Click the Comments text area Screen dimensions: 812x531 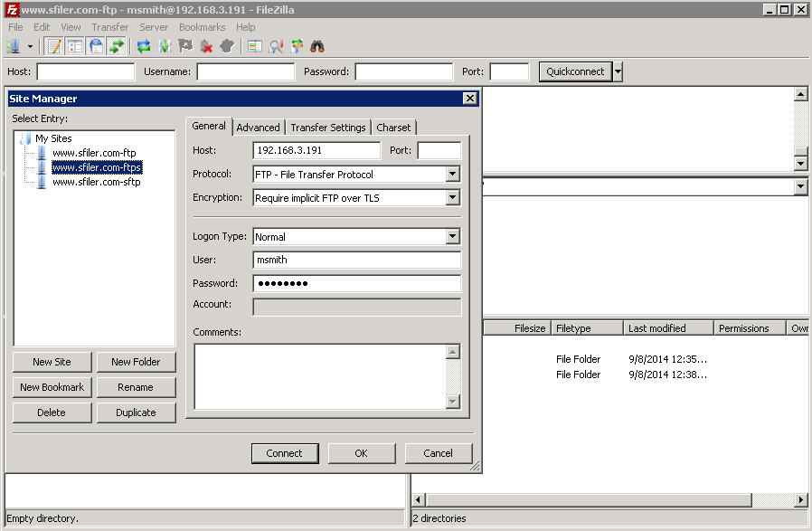click(x=320, y=376)
